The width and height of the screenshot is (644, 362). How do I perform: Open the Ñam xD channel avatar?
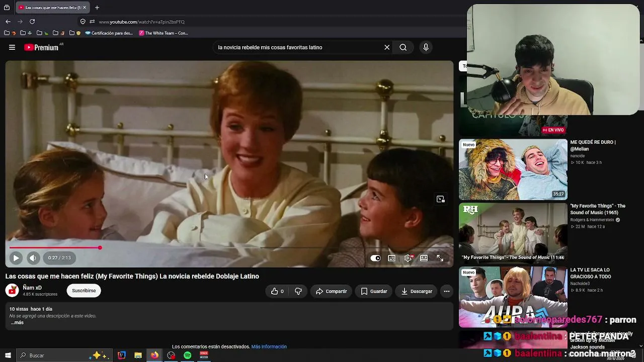[12, 290]
